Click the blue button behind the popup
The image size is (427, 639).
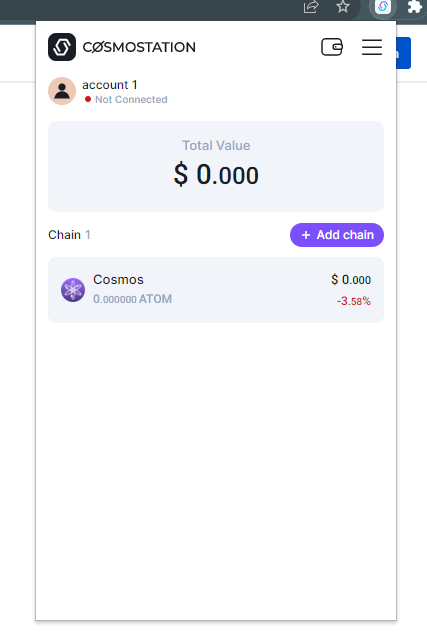click(x=403, y=53)
